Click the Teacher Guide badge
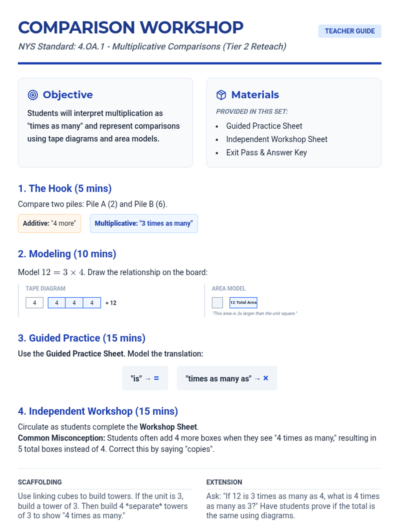399x532 pixels. click(350, 31)
